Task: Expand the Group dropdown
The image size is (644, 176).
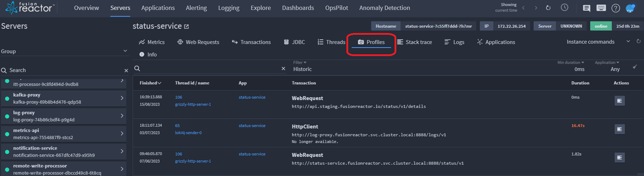Action: point(64,51)
